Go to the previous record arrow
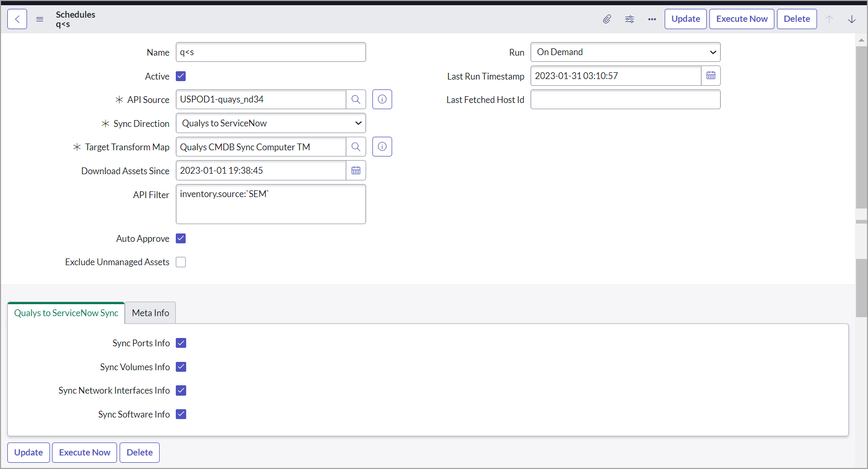 click(x=830, y=19)
